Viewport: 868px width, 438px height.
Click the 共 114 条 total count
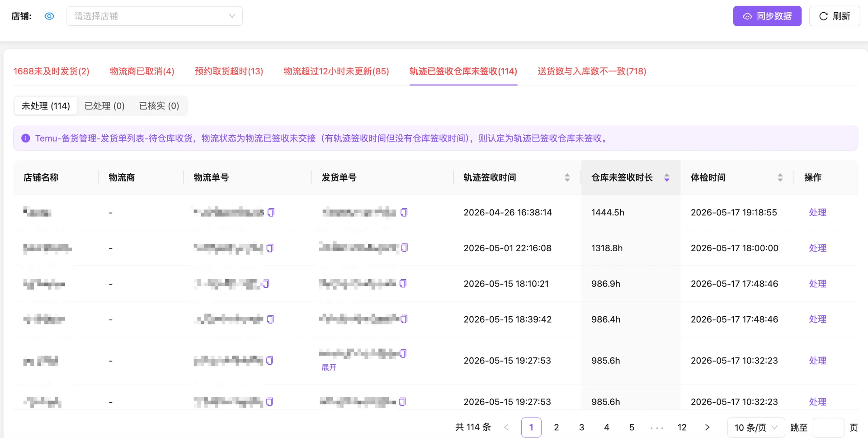pos(473,427)
